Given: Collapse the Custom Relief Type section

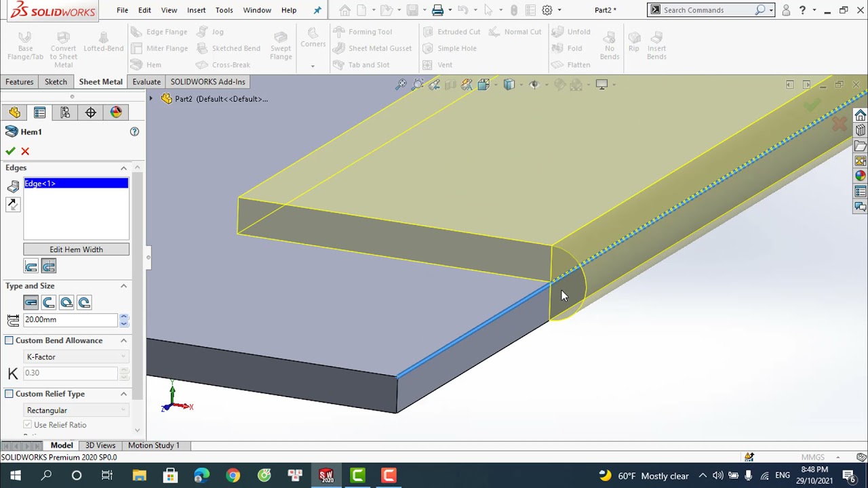Looking at the screenshot, I should (123, 394).
